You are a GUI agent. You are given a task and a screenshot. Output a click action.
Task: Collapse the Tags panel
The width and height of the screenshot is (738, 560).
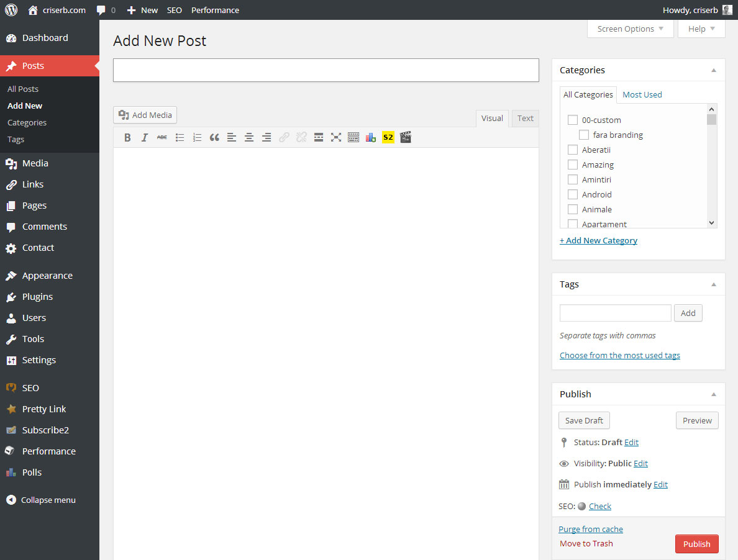tap(714, 284)
